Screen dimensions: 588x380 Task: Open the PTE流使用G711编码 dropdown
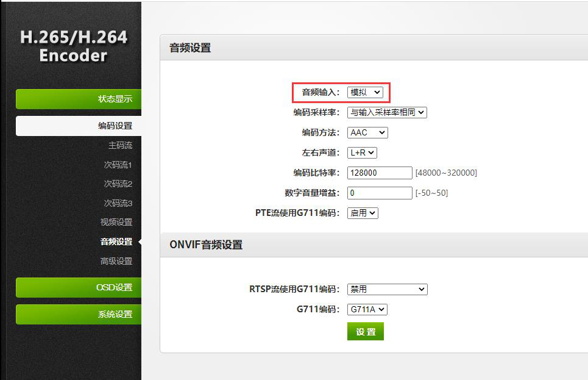(x=363, y=213)
